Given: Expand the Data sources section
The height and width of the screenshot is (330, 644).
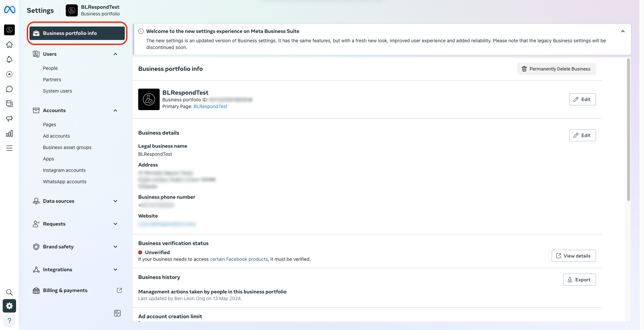Looking at the screenshot, I should point(115,201).
